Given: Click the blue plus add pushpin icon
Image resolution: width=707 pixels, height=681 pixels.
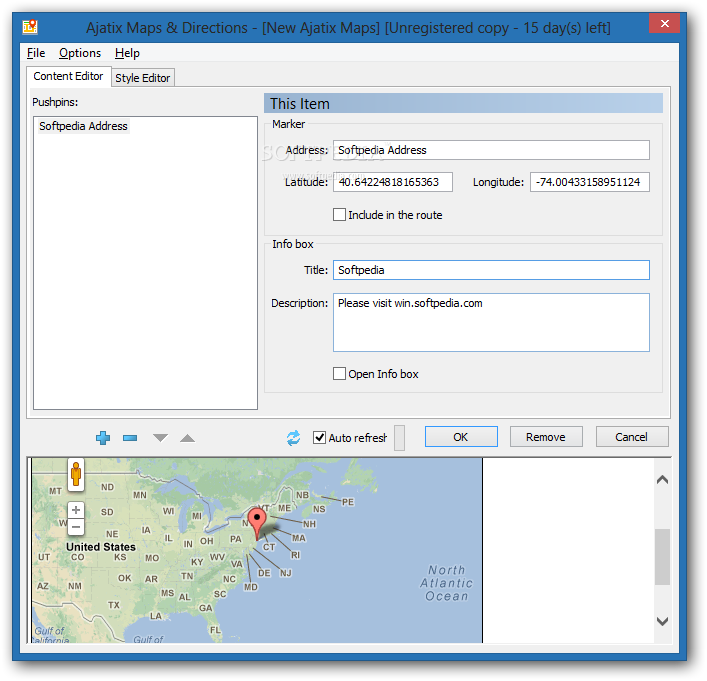Looking at the screenshot, I should (103, 437).
